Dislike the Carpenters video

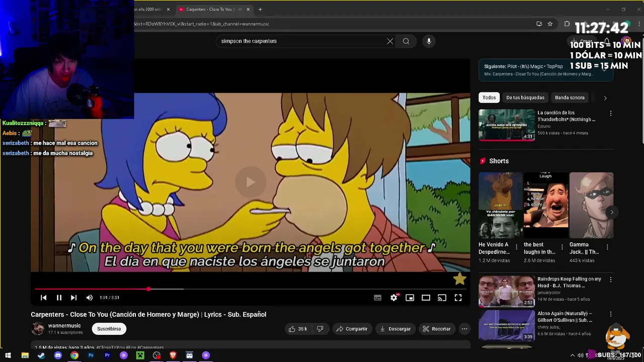320,329
